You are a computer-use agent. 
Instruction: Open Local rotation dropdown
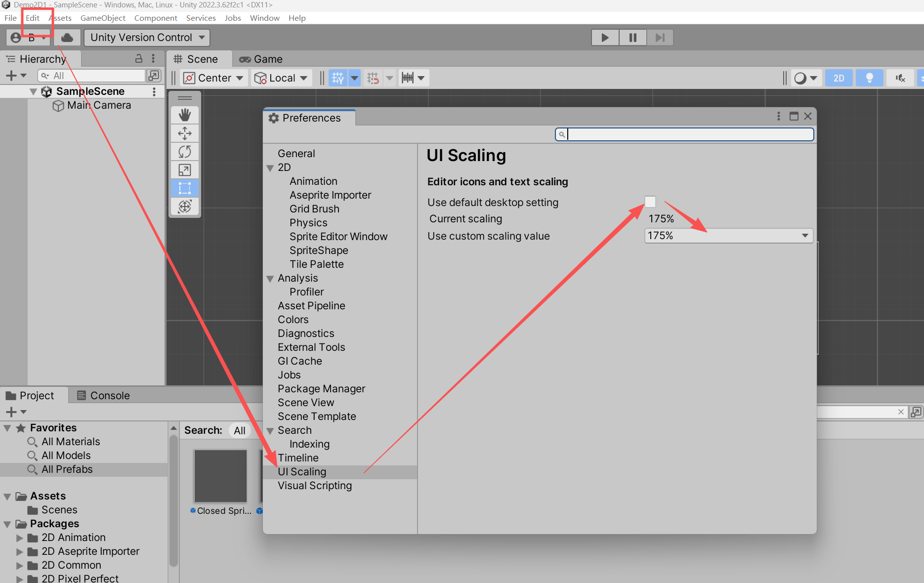[x=282, y=78]
